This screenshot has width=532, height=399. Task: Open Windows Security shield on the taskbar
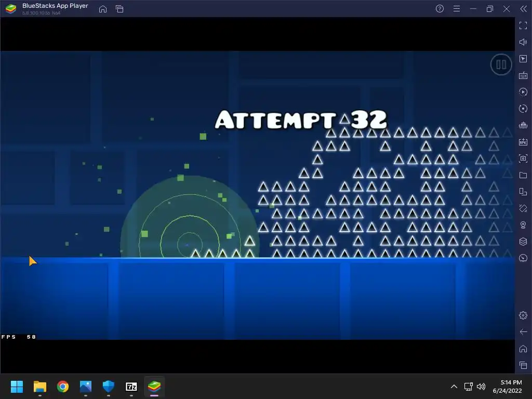109,387
